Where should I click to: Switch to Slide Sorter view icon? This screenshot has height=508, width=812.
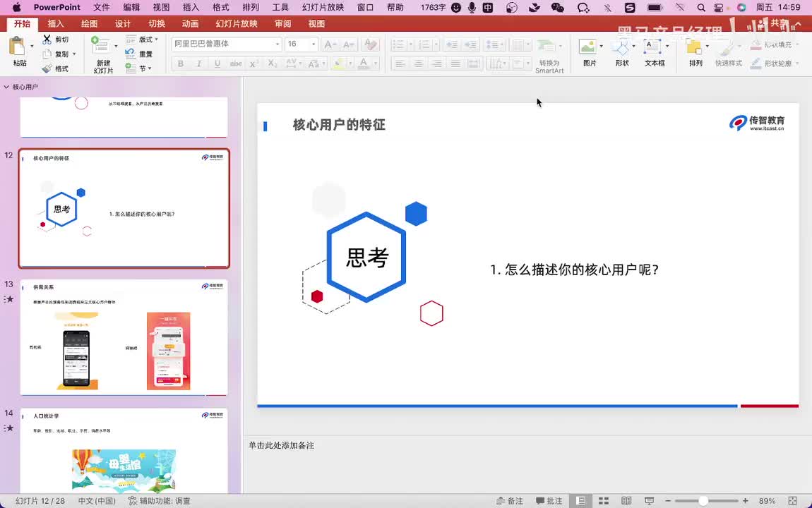click(604, 501)
